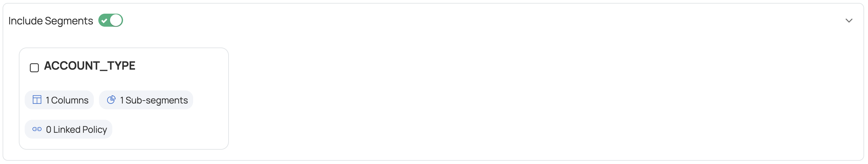Check the ACCOUNT_TYPE segment checkbox

click(34, 68)
